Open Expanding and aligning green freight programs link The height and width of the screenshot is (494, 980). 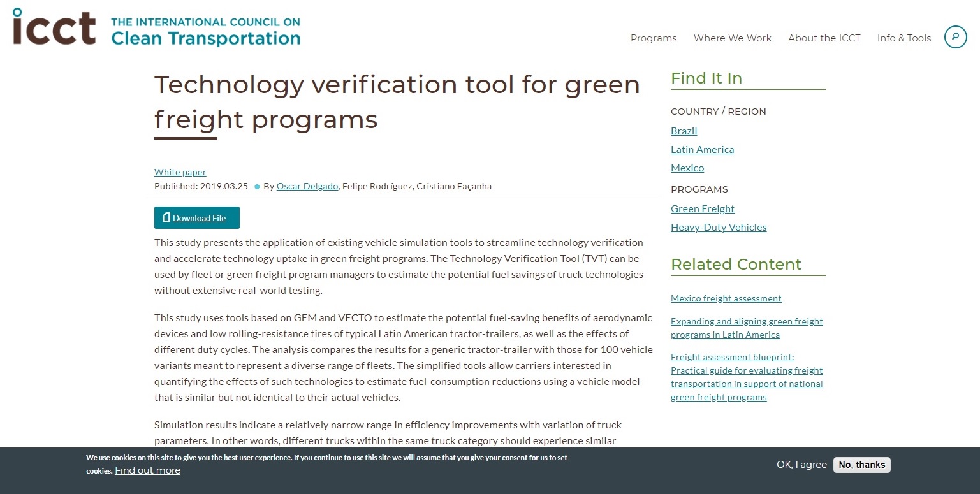click(x=747, y=328)
